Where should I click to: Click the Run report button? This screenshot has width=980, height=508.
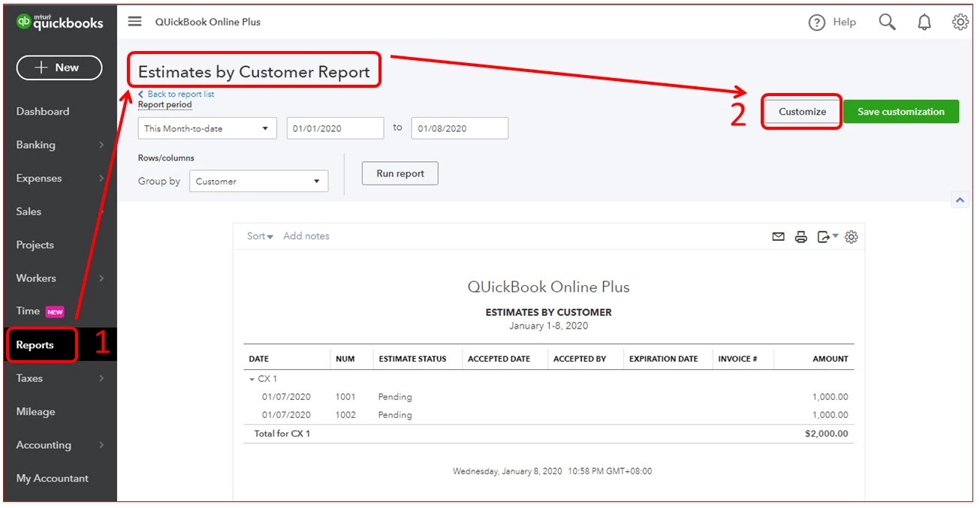[400, 173]
